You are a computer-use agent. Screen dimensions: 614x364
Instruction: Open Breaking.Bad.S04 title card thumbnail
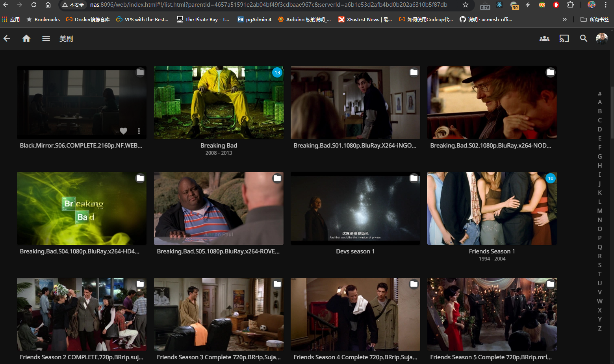pyautogui.click(x=82, y=208)
